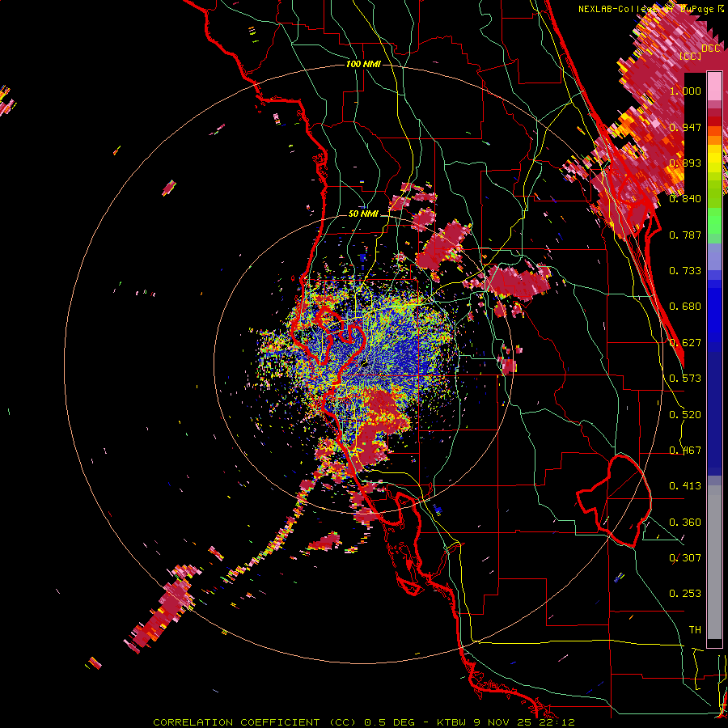This screenshot has height=728, width=728.
Task: Click the "9 NOV 25 22:12" timestamp
Action: (523, 722)
